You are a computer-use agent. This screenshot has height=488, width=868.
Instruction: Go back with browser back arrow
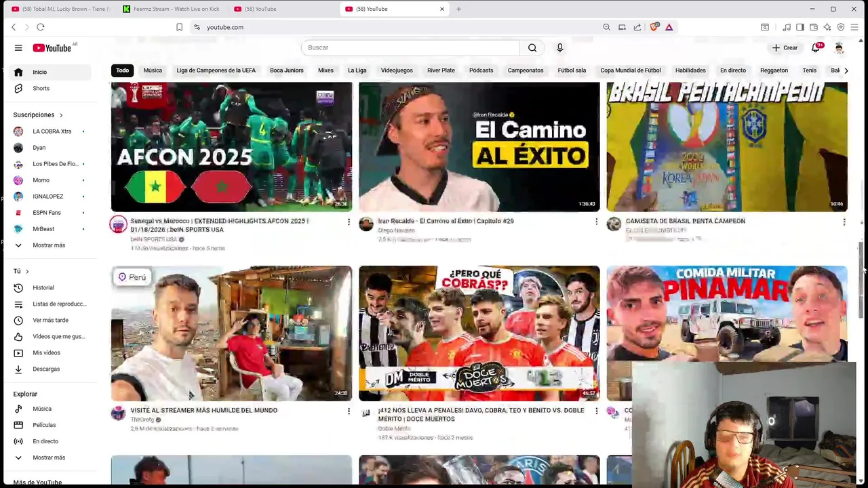(x=14, y=27)
